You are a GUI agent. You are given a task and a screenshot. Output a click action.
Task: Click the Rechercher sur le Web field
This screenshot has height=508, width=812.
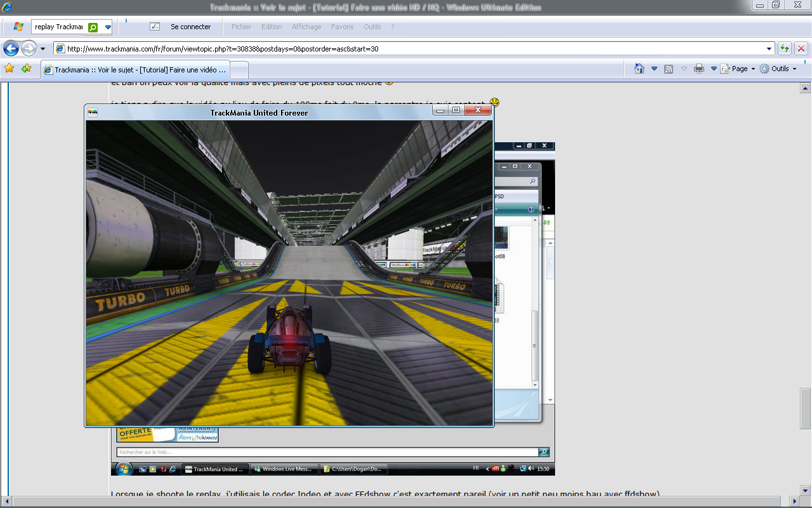click(x=327, y=452)
